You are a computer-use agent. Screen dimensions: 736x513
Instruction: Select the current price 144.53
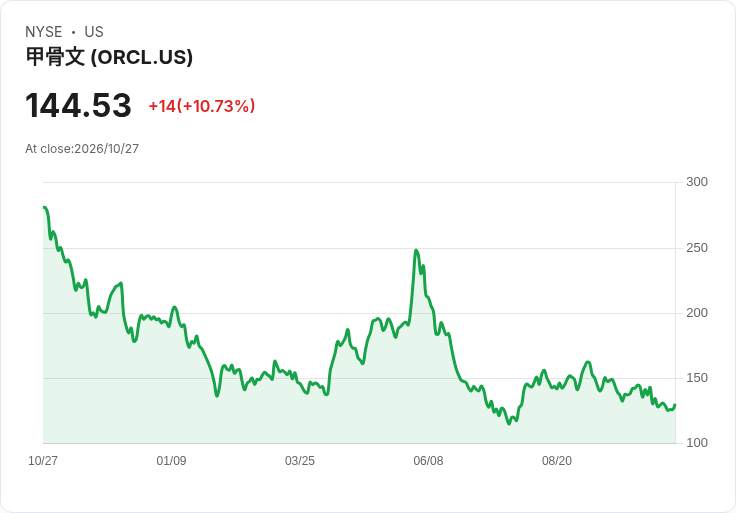coord(78,105)
